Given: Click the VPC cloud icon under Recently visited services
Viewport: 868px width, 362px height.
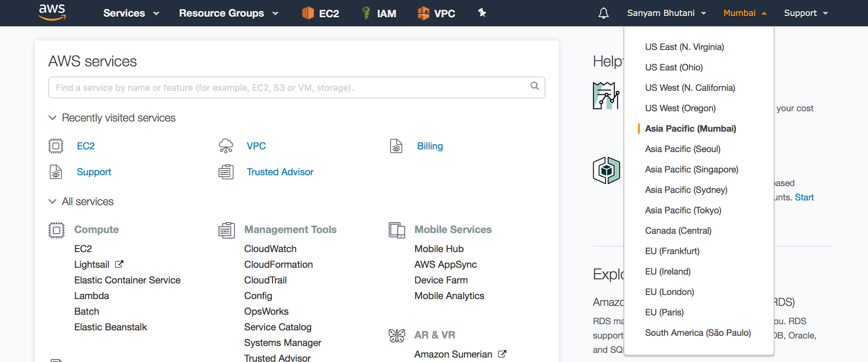Looking at the screenshot, I should click(226, 146).
